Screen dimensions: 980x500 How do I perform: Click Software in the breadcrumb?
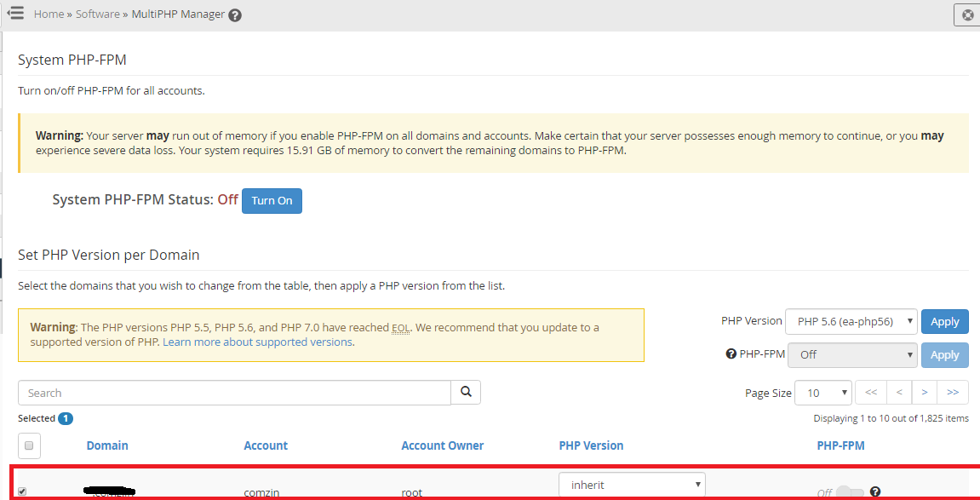coord(97,14)
